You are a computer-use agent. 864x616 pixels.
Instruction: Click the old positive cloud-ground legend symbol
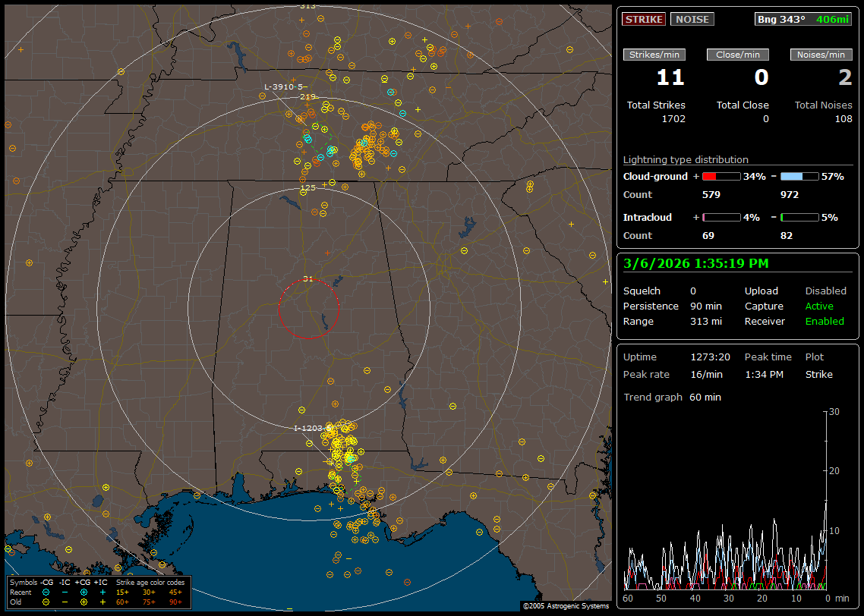pos(84,602)
